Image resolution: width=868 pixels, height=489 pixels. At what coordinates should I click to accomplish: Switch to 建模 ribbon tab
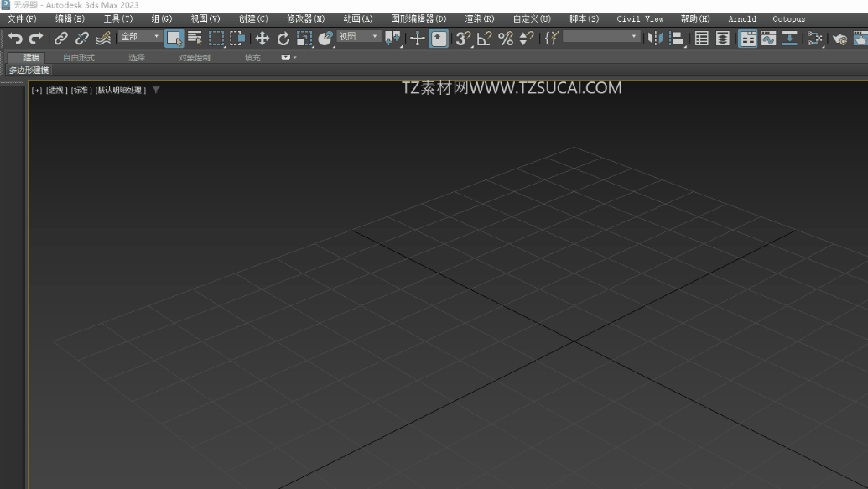31,58
